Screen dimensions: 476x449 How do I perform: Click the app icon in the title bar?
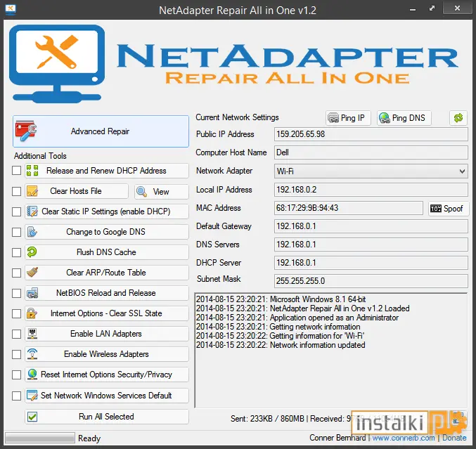[11, 9]
